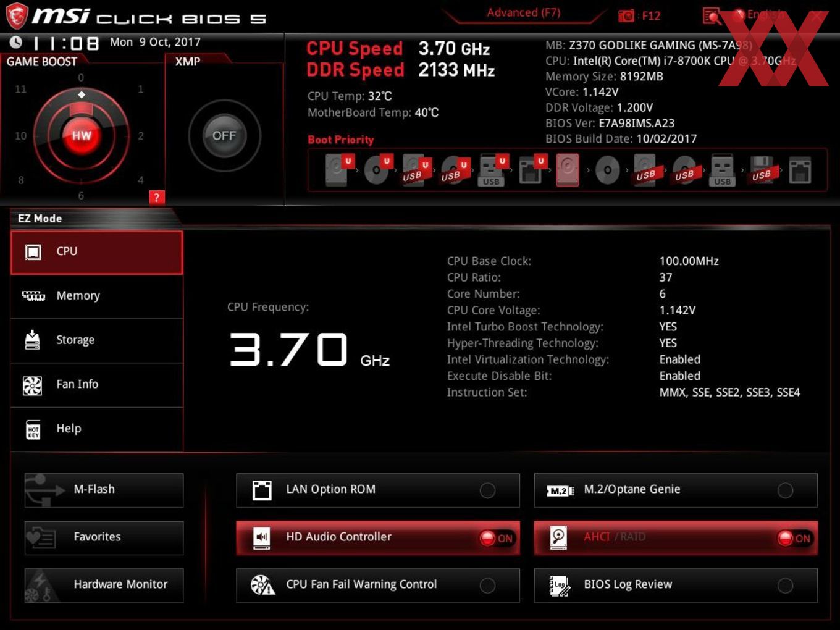This screenshot has height=630, width=840.
Task: Switch to Advanced (F7) mode
Action: coord(523,12)
